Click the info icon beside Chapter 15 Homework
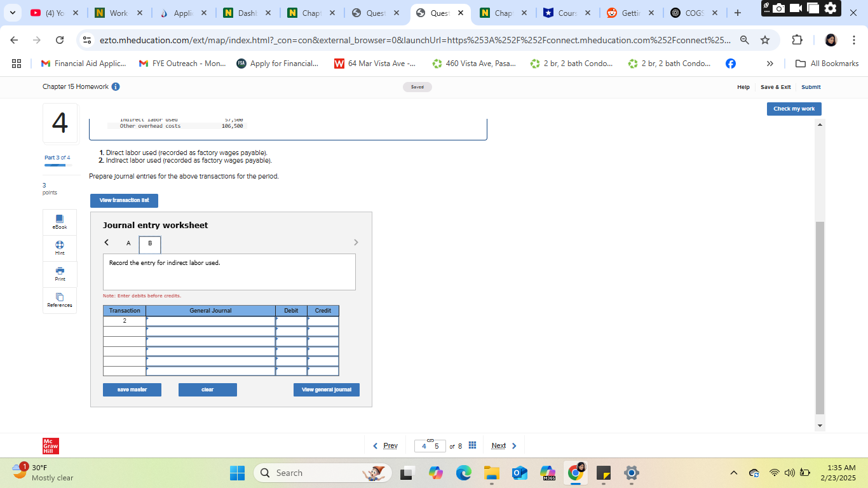 pyautogui.click(x=116, y=86)
